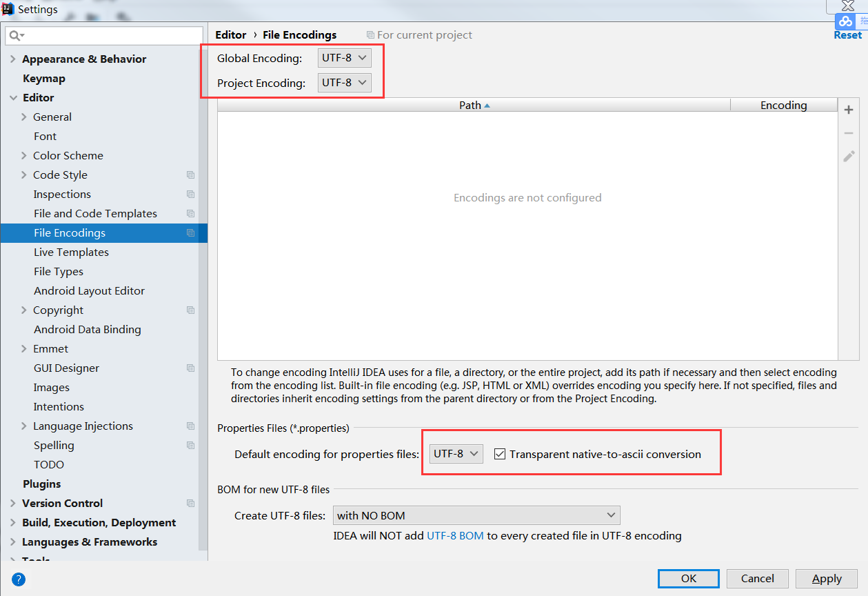The height and width of the screenshot is (596, 868).
Task: Click the project-level icon beside GUI Designer
Action: coord(191,368)
